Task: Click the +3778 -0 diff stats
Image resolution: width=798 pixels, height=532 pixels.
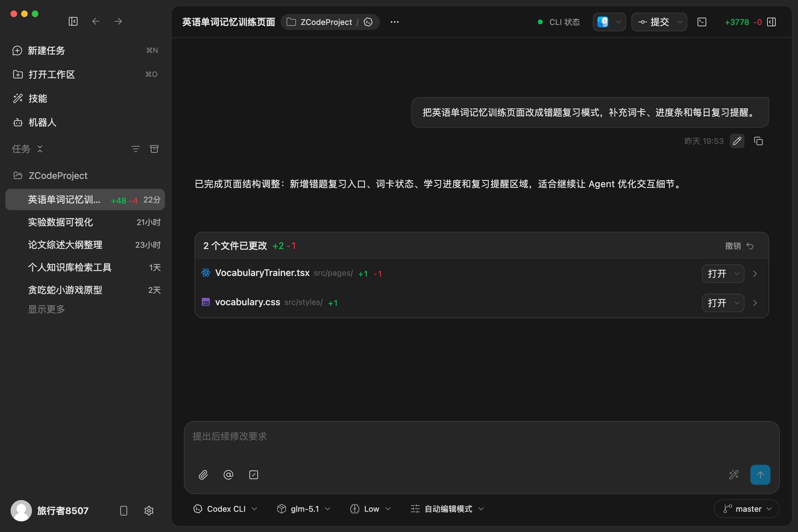Action: (743, 22)
